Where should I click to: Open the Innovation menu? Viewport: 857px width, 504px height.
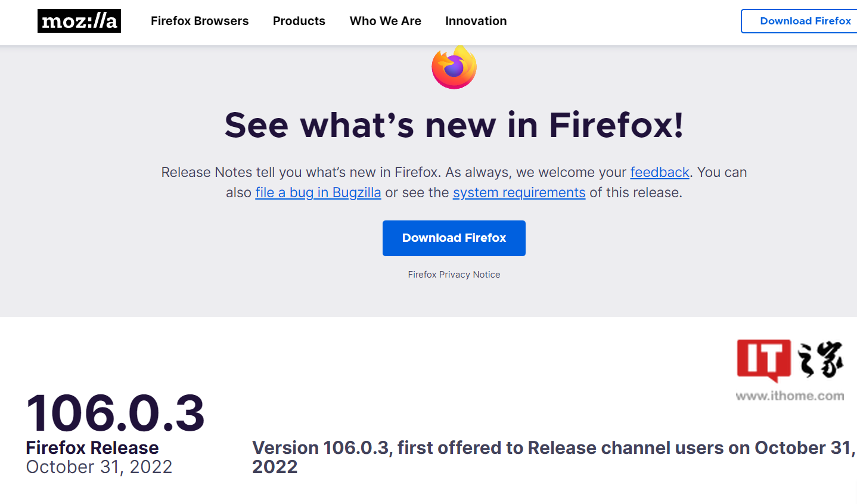476,21
